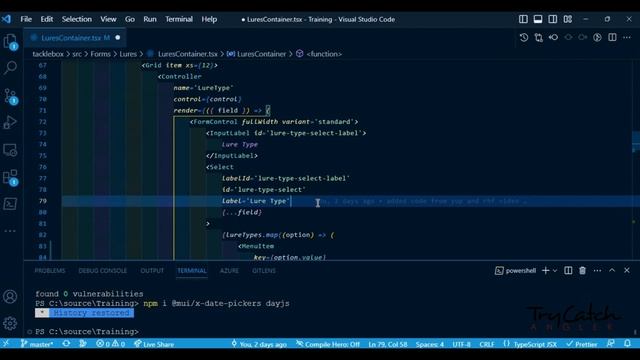
Task: Open the Selection menu
Action: click(x=77, y=19)
